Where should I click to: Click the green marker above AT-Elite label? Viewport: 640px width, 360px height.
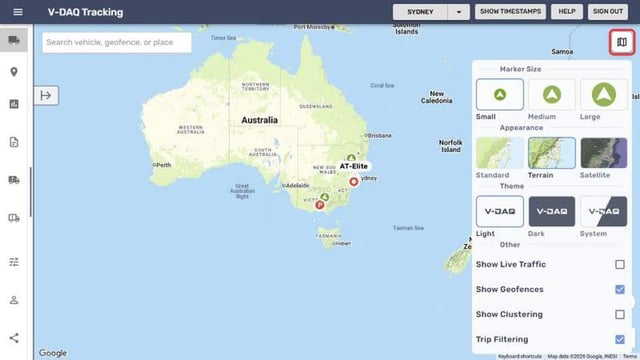click(351, 158)
